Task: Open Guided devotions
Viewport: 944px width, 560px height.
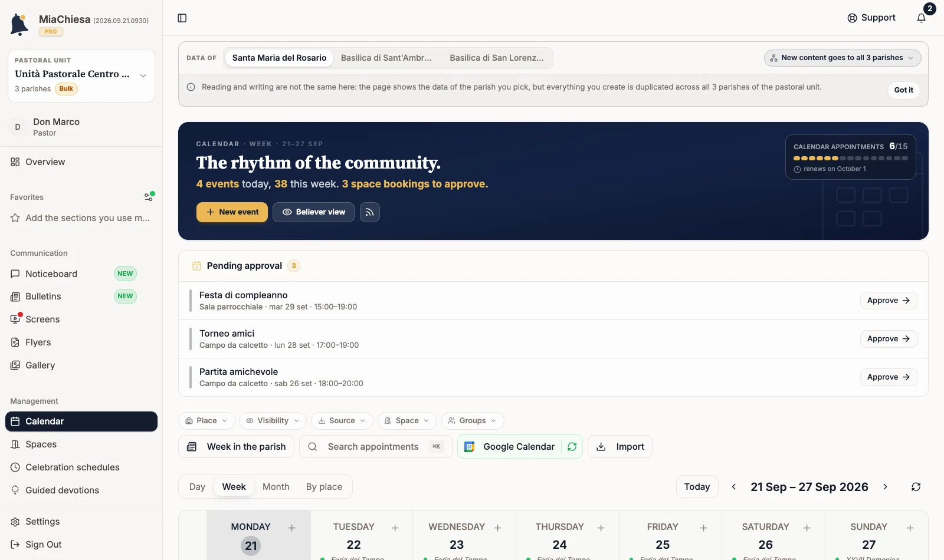Action: click(81, 490)
